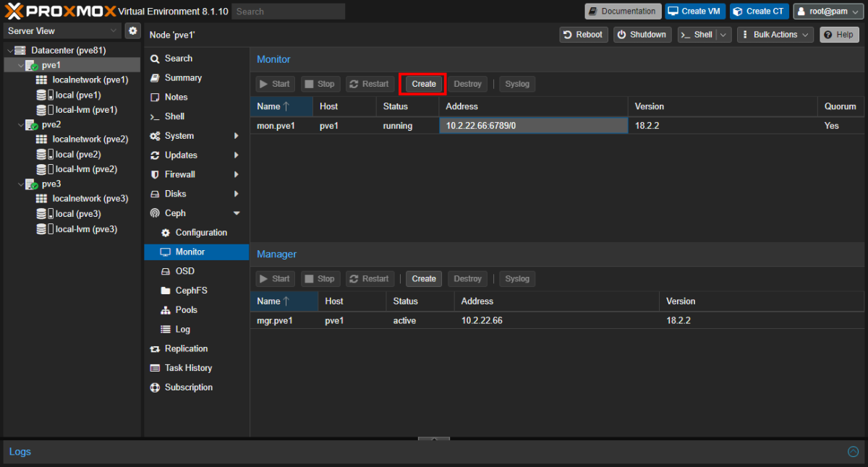Select localnetwork (pve3) tree item
The image size is (868, 467).
pyautogui.click(x=90, y=199)
